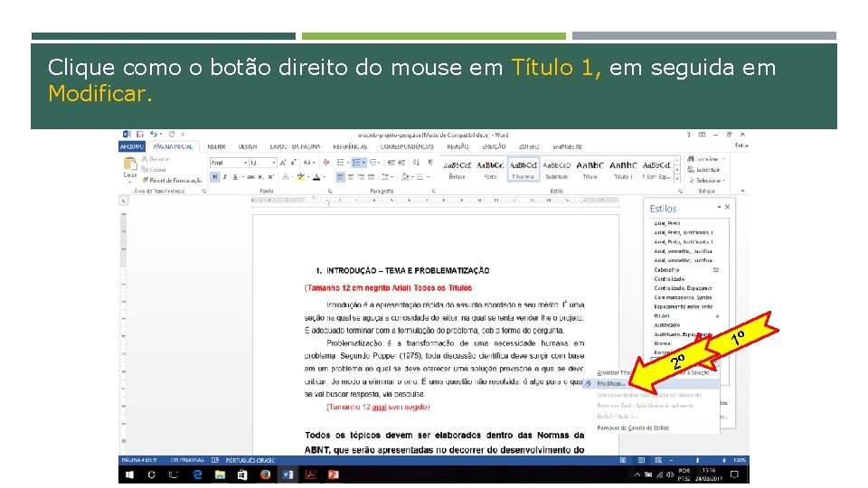Image resolution: width=868 pixels, height=488 pixels.
Task: Toggle bold (N) formatting
Action: click(x=214, y=177)
